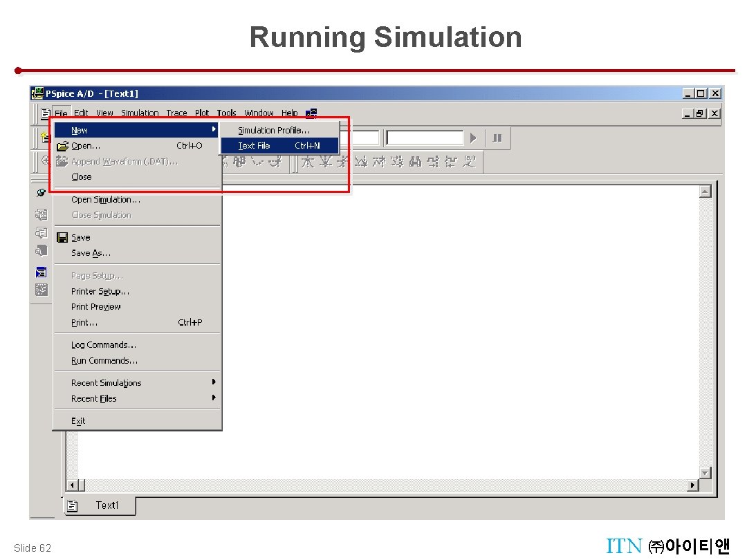Choose Print... menu entry
This screenshot has width=747, height=560.
coord(136,322)
